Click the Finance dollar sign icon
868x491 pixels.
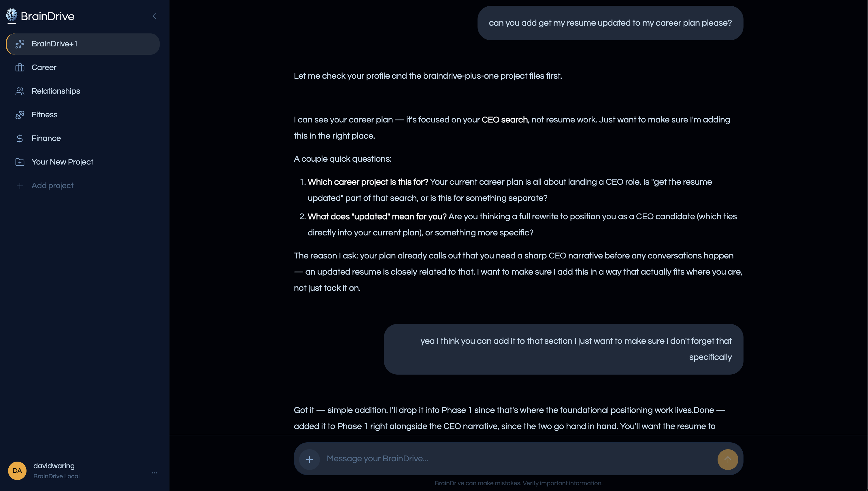click(20, 138)
